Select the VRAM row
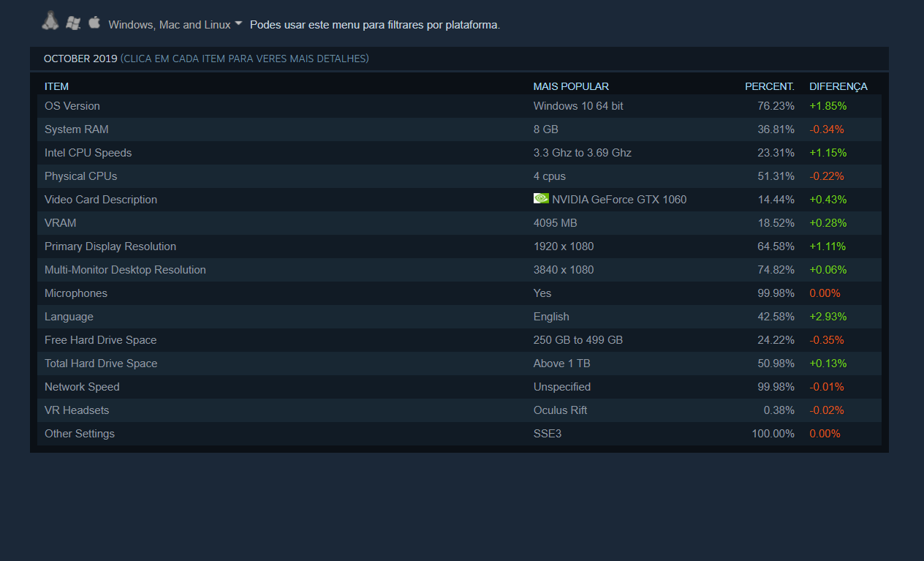Viewport: 924px width, 561px height. (x=459, y=223)
